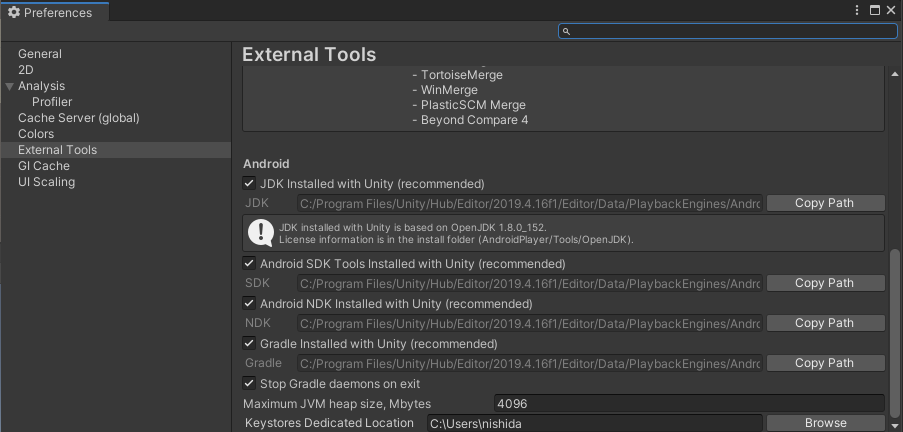
Task: Toggle Gradle Installed with Unity checkbox
Action: pos(249,344)
